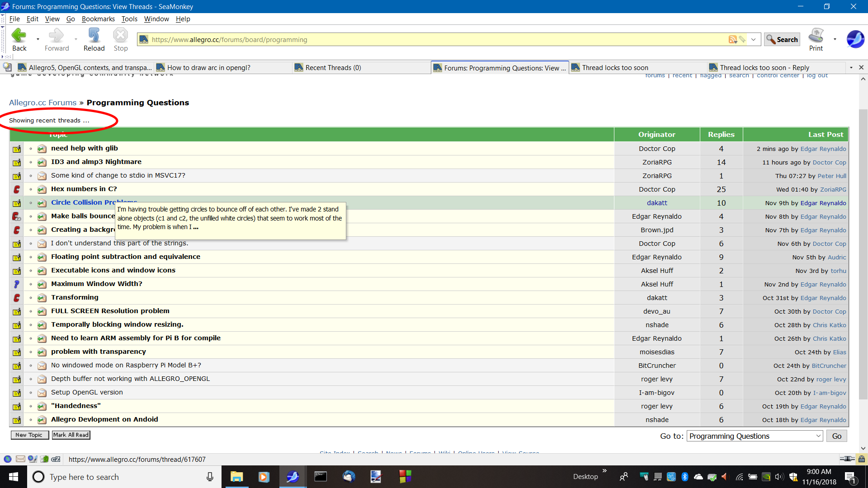Open the Go to board dropdown
The width and height of the screenshot is (868, 488).
pyautogui.click(x=754, y=436)
